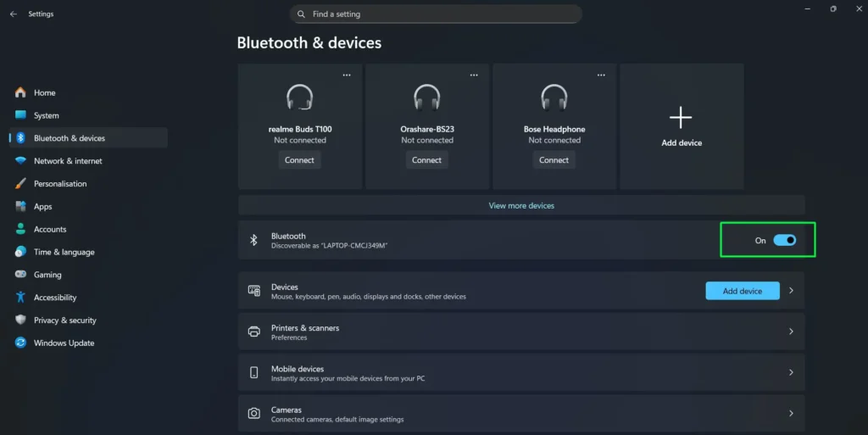
Task: Open Gaming settings page
Action: [x=88, y=274]
